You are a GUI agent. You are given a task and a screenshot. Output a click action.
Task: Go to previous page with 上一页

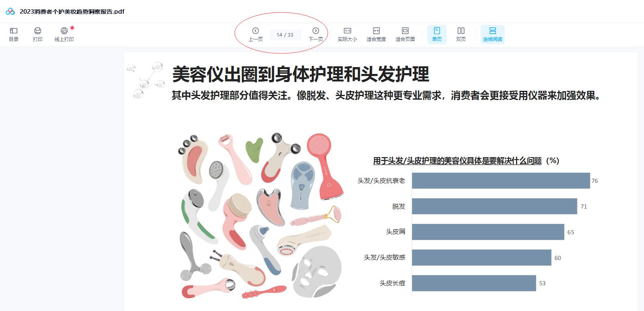coord(256,34)
